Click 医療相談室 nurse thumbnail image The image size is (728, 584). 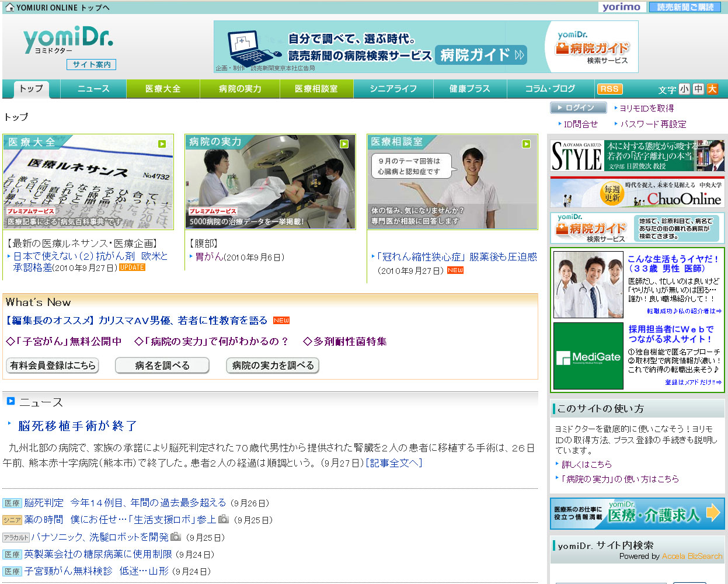pos(452,182)
